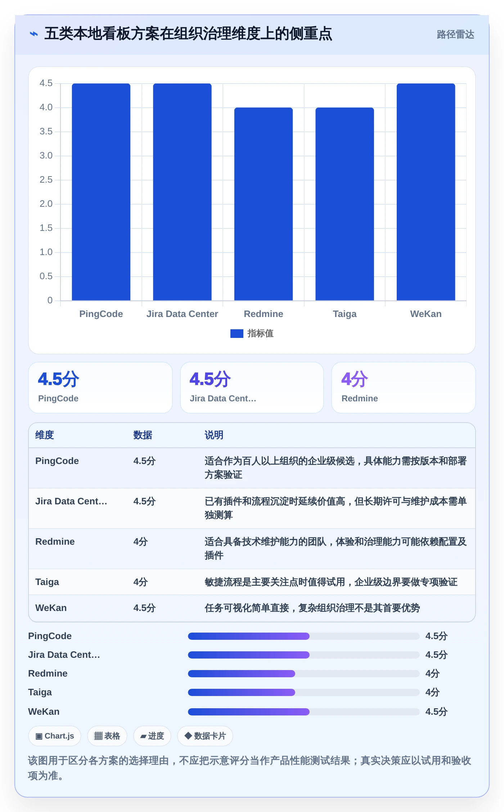Click the x-axis label Jira Data Center
Viewport: 504px width, 812px height.
[x=182, y=314]
